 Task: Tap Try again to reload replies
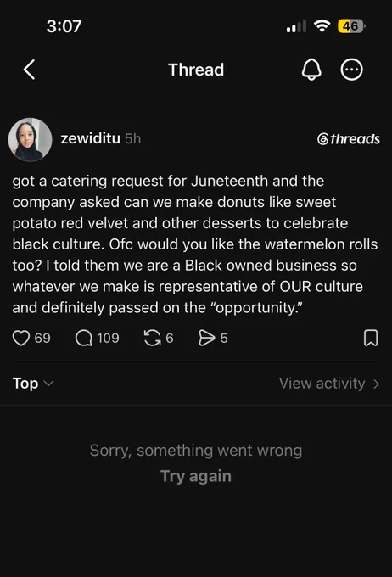pos(196,476)
